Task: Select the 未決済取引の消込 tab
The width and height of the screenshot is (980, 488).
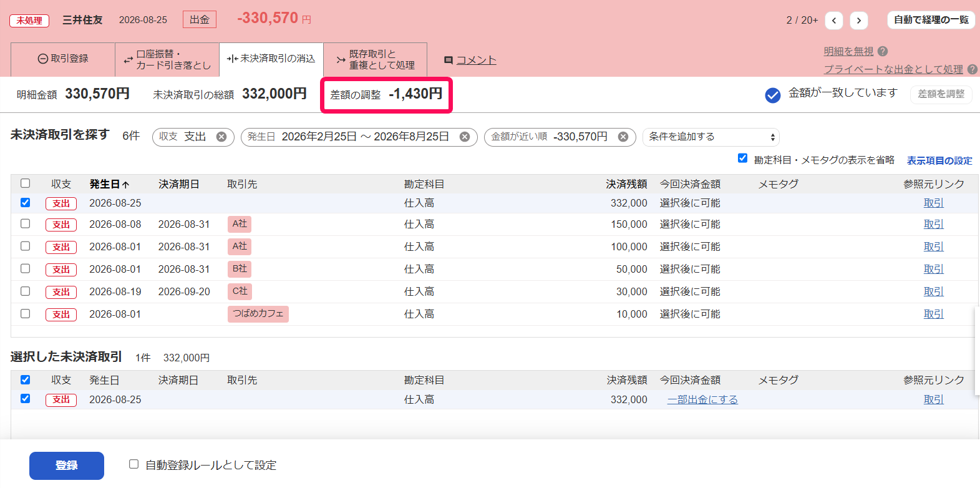Action: point(271,59)
